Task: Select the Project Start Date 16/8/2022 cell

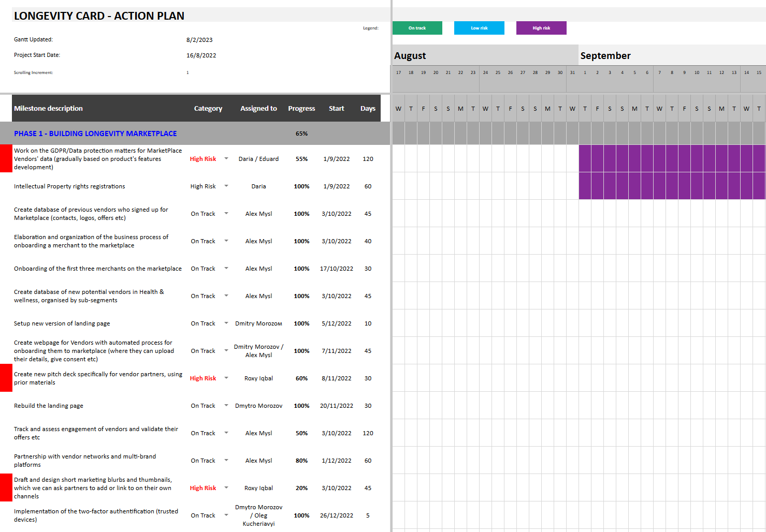Action: tap(201, 55)
